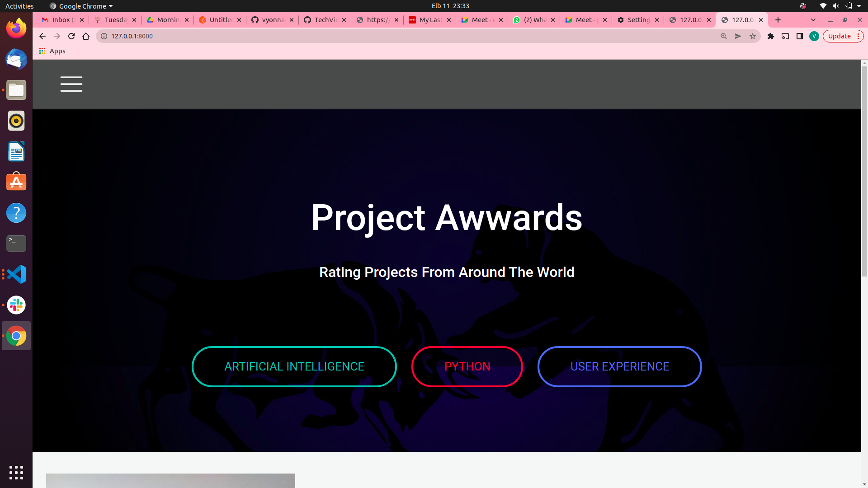Launch Firefox from the dock

click(16, 28)
